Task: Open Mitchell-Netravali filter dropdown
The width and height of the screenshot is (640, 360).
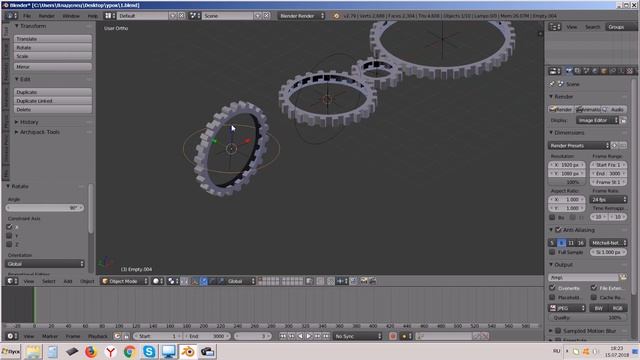Action: [609, 243]
